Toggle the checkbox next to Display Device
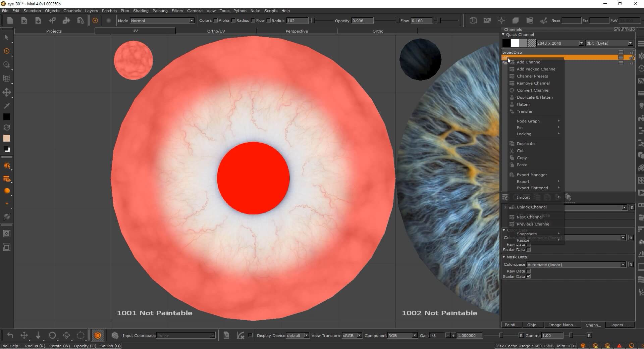This screenshot has width=644, height=349. coord(251,335)
